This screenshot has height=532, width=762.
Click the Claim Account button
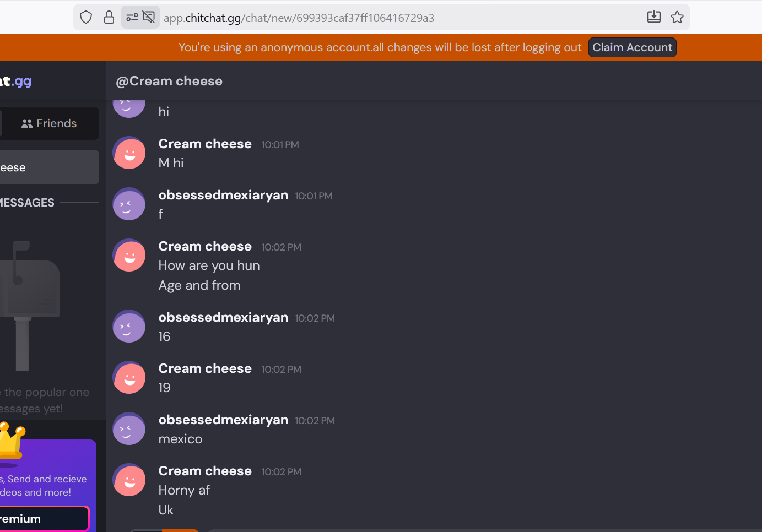pyautogui.click(x=632, y=47)
